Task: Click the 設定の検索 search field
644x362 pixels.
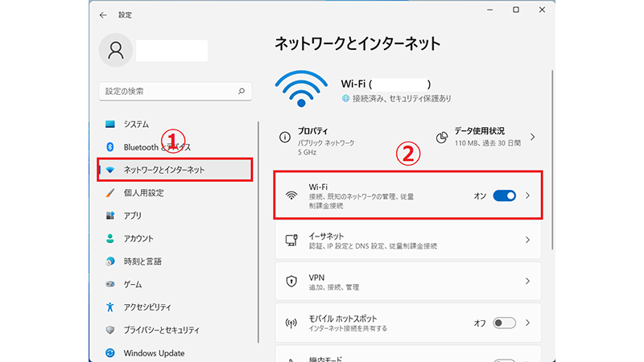Action: [x=169, y=92]
